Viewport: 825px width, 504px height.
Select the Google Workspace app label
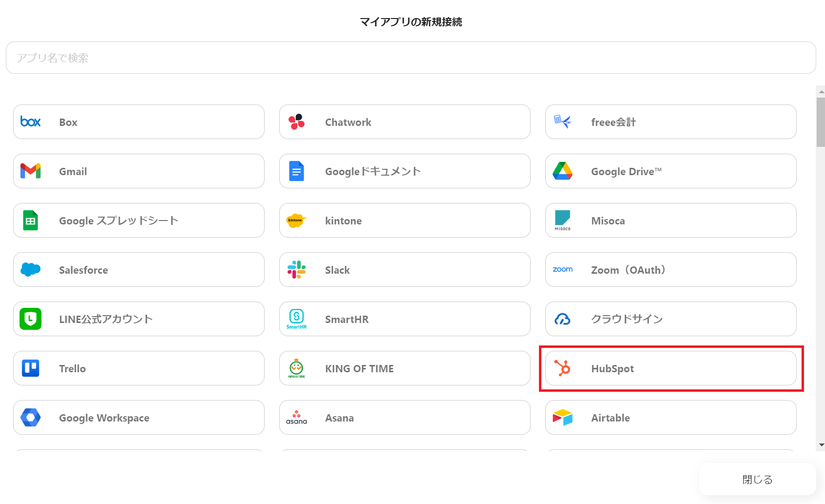(104, 418)
